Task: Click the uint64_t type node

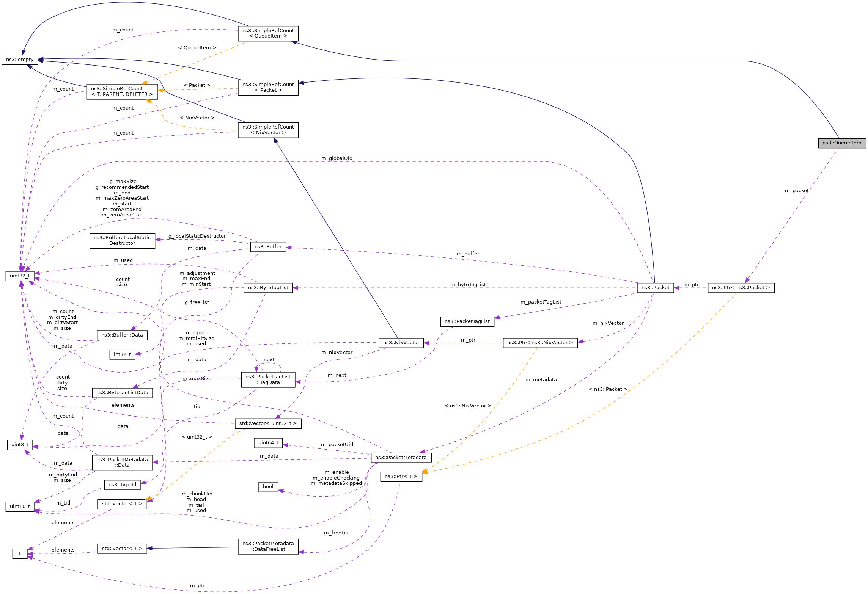Action: [268, 443]
